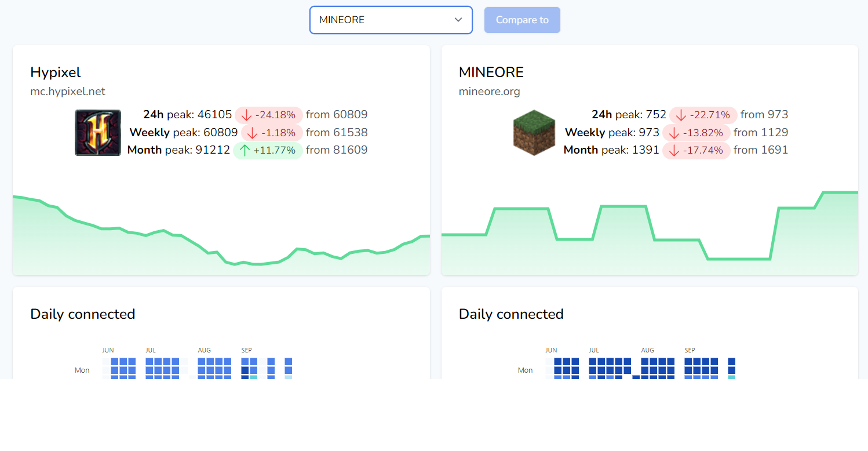
Task: Click AUG label in Hypixel heatmap
Action: pyautogui.click(x=204, y=350)
